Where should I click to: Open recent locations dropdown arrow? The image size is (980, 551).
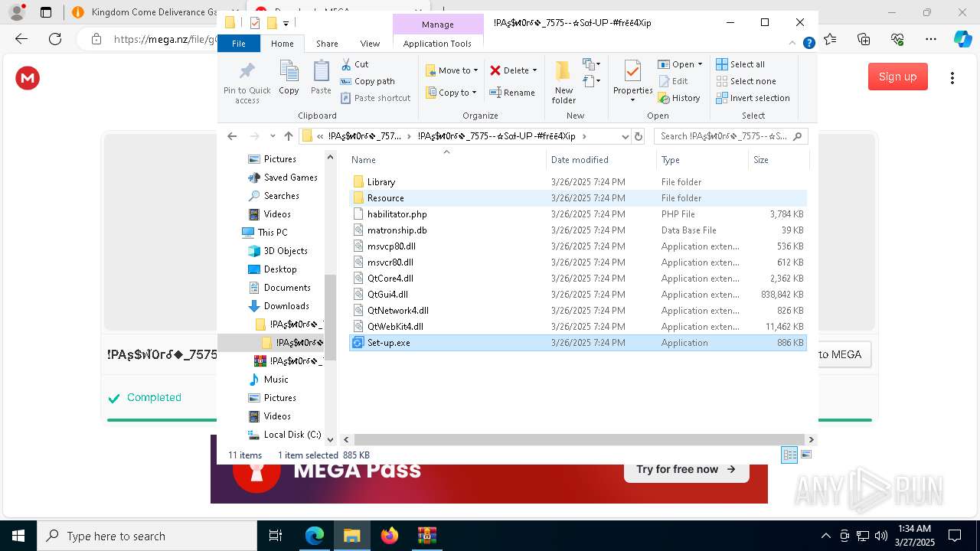pyautogui.click(x=273, y=136)
